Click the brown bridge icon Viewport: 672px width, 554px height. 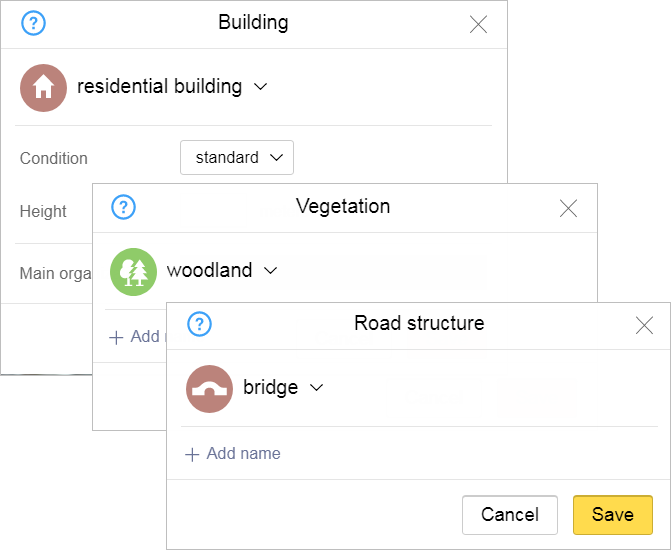click(209, 388)
